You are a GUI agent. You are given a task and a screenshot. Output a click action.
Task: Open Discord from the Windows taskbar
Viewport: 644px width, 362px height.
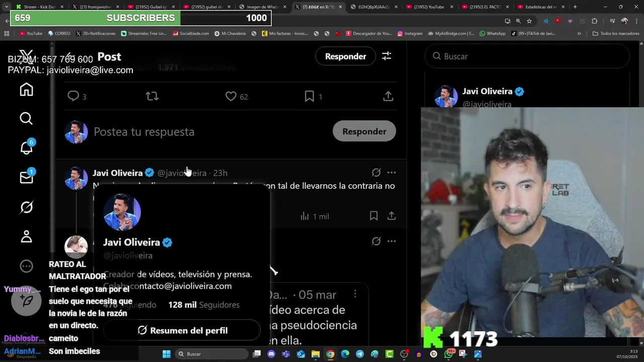[272, 354]
